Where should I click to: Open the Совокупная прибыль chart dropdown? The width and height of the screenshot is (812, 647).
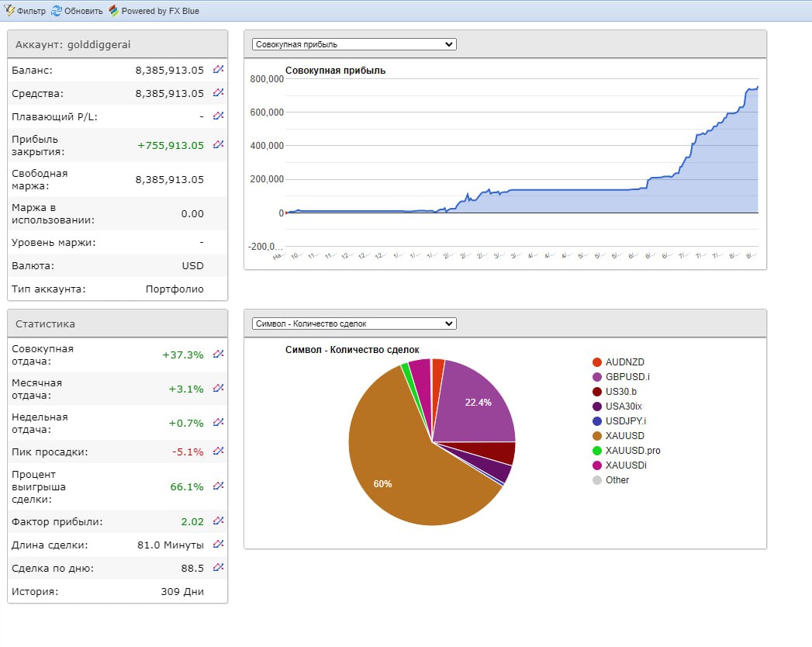pos(354,44)
